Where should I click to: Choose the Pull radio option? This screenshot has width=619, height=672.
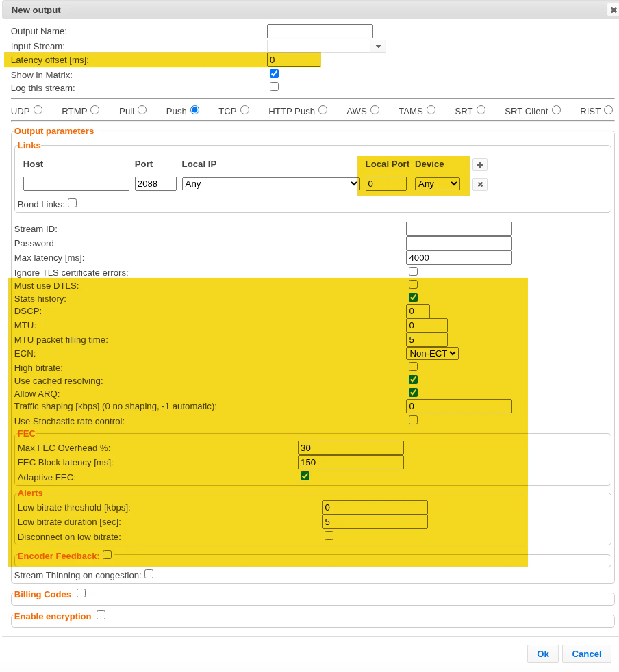tap(142, 110)
